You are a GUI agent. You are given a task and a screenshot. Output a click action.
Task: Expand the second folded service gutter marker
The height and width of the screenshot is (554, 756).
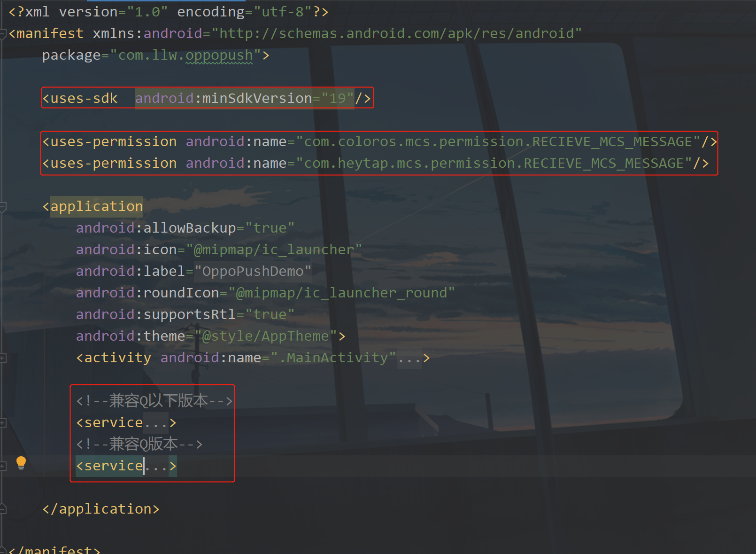(2, 466)
